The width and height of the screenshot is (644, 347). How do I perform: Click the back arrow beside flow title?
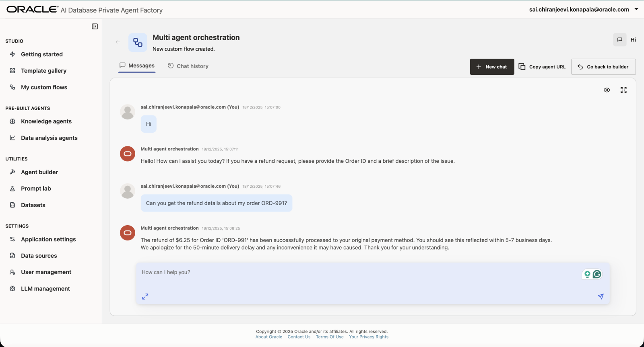coord(118,42)
